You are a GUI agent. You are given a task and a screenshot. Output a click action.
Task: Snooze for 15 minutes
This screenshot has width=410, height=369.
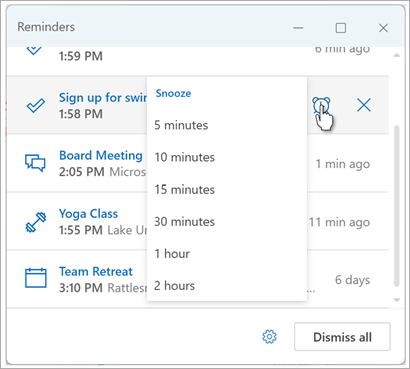point(227,190)
